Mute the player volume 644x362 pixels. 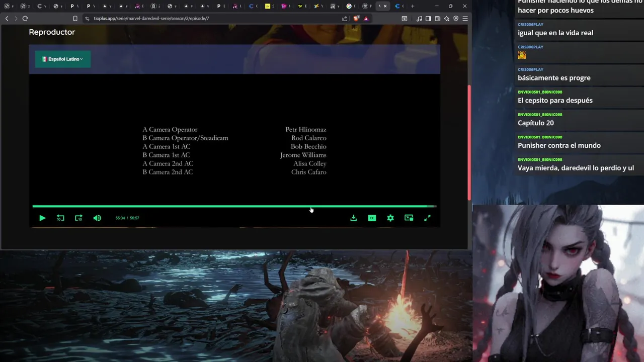[97, 218]
